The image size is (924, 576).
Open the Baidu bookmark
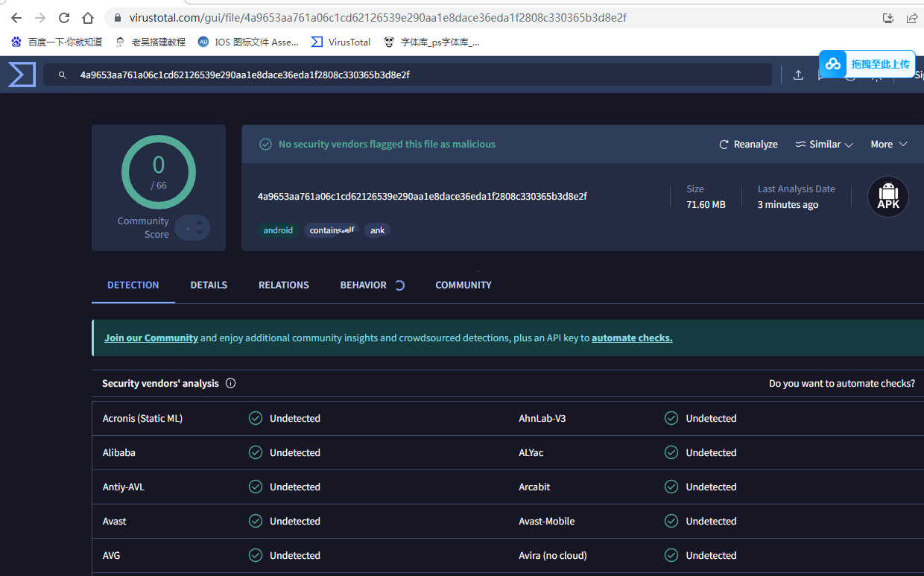57,42
